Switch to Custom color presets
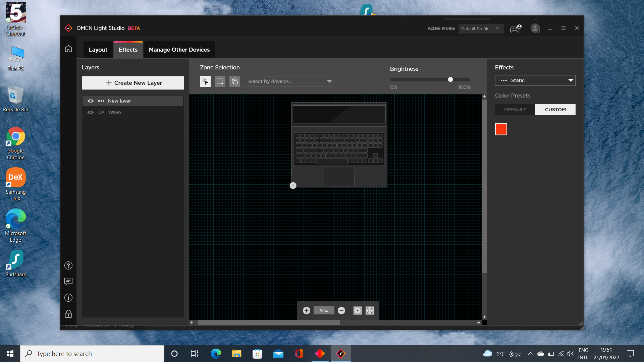Viewport: 644px width, 362px height. (555, 109)
